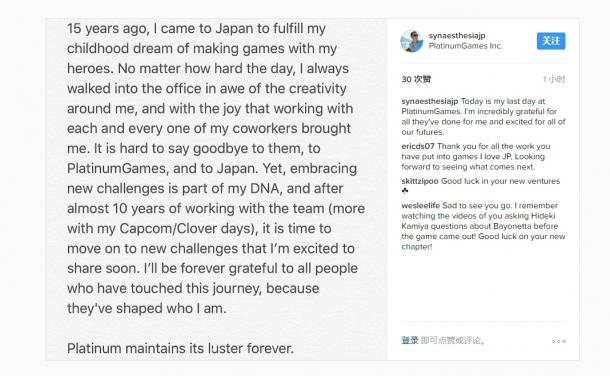Screen dimensions: 610x376
Task: Click the clover emoji in skittzipoo's comment
Action: click(405, 191)
